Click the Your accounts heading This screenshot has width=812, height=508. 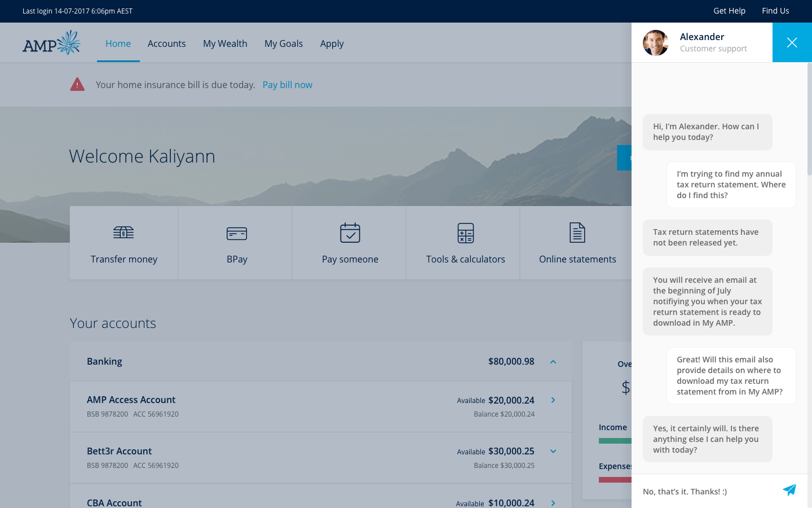coord(113,323)
